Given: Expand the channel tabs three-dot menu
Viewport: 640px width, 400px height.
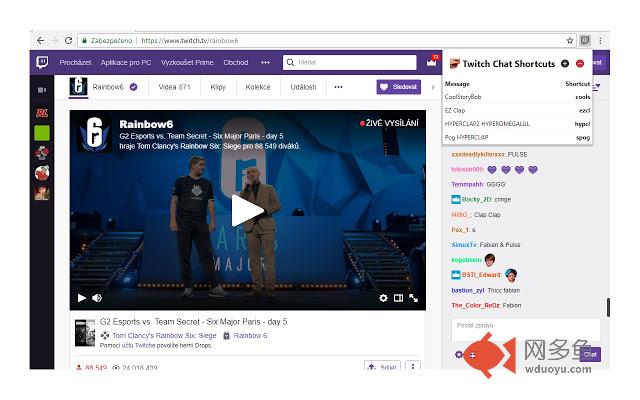Looking at the screenshot, I should pyautogui.click(x=338, y=87).
